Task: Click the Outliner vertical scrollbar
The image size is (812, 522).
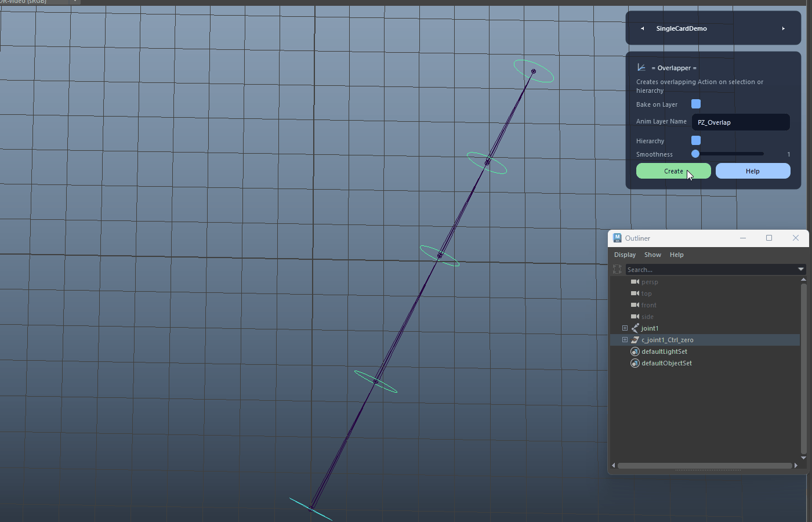Action: (803, 368)
